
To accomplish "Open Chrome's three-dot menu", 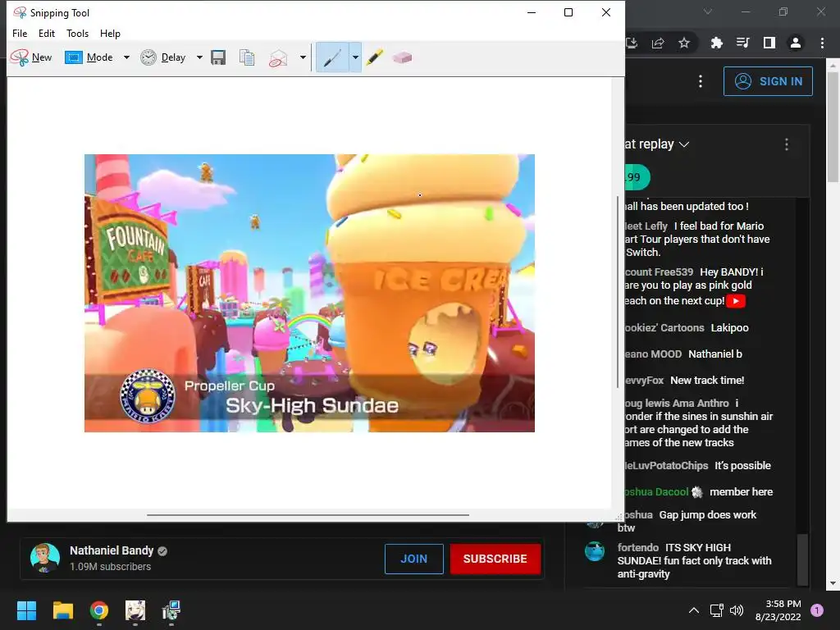I will [x=822, y=43].
